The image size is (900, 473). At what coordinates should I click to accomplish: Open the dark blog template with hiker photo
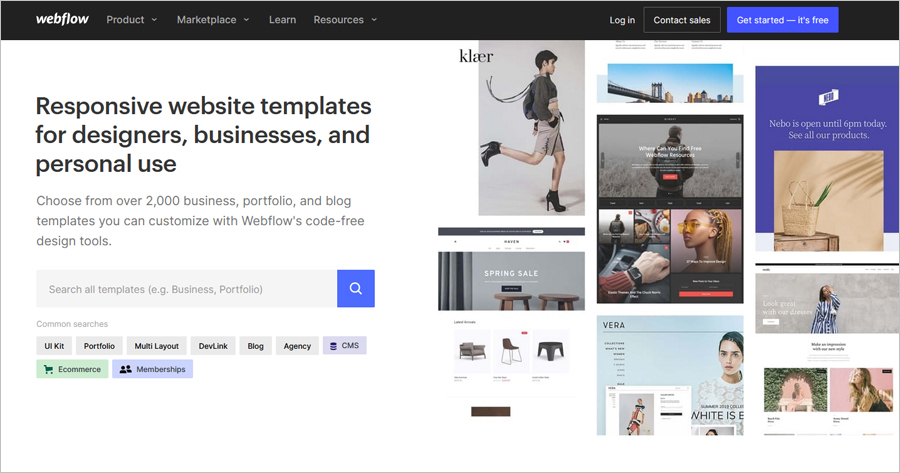tap(670, 209)
